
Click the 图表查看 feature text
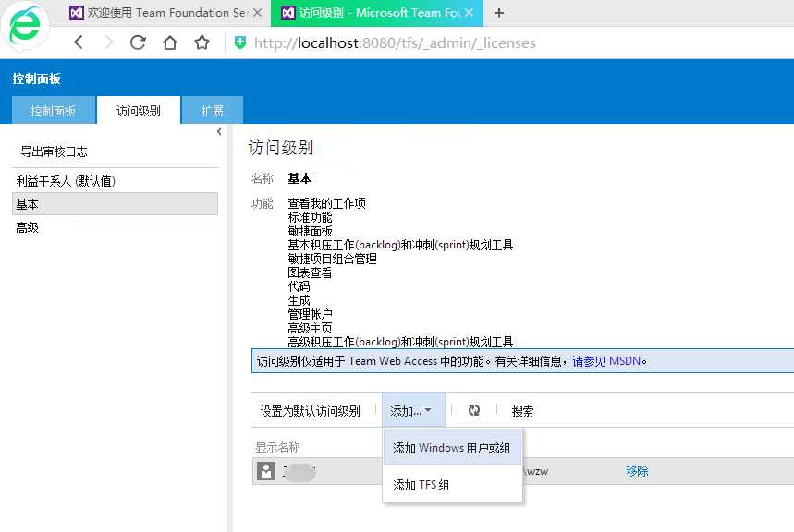coord(310,272)
